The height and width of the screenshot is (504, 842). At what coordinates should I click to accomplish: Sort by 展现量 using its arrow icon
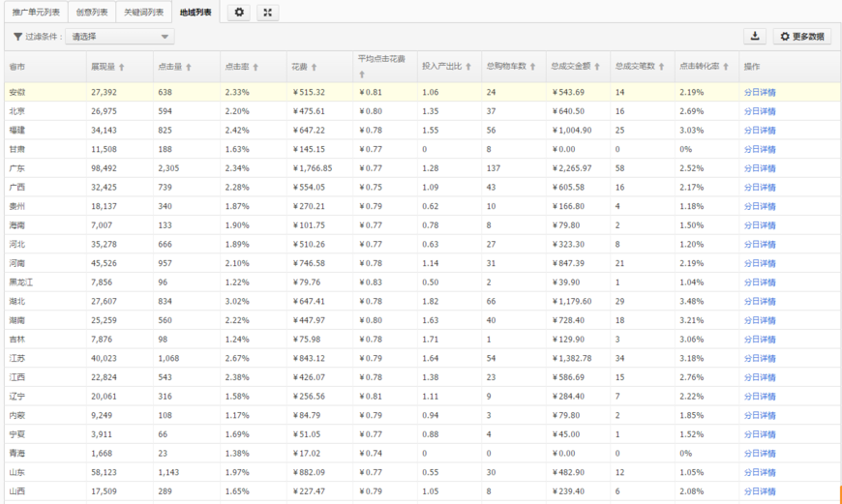[x=122, y=68]
